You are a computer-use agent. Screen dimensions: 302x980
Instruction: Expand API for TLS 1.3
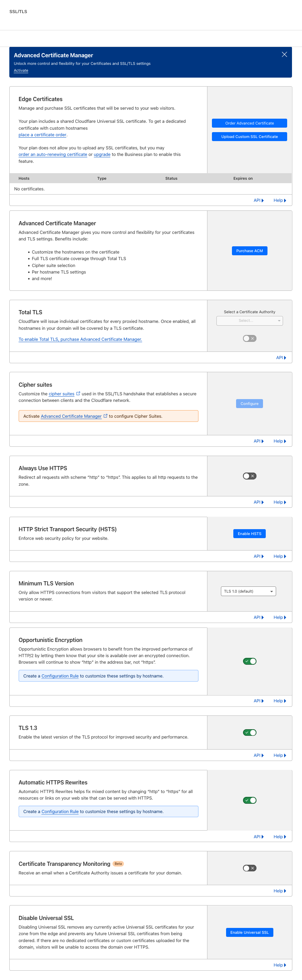259,755
